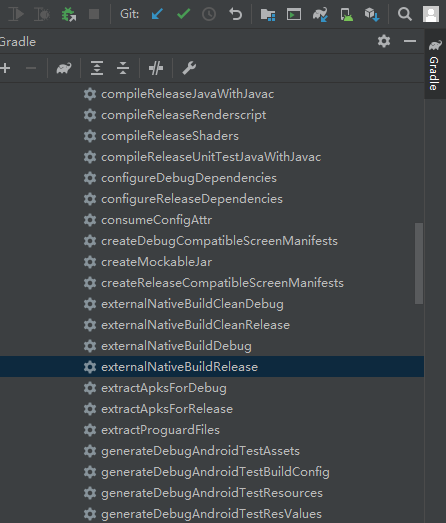
Task: Click gear icon beside externalNativeBuildDebug
Action: tap(90, 346)
